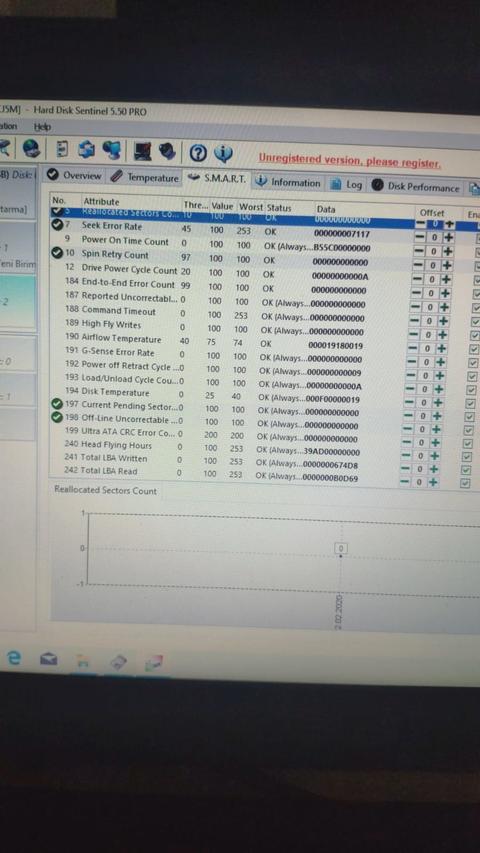The height and width of the screenshot is (853, 480).
Task: Open help with the question mark icon
Action: [x=198, y=154]
